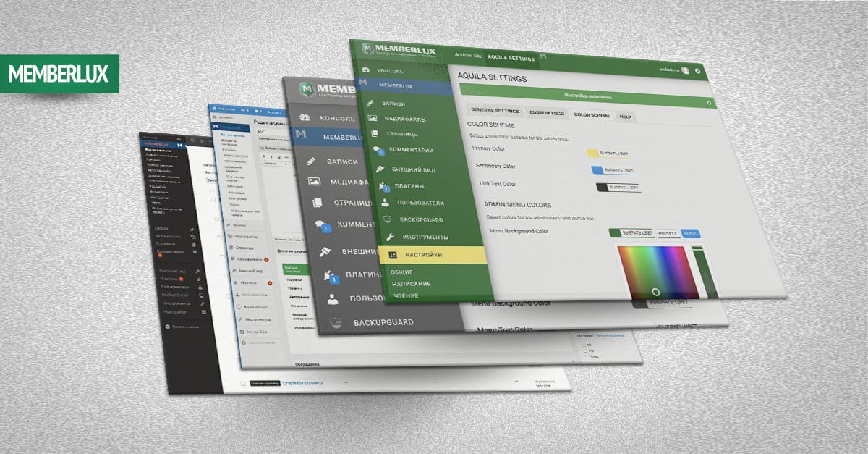The image size is (868, 454).
Task: Click the Консоль dashboard icon in green sidebar
Action: tap(367, 70)
